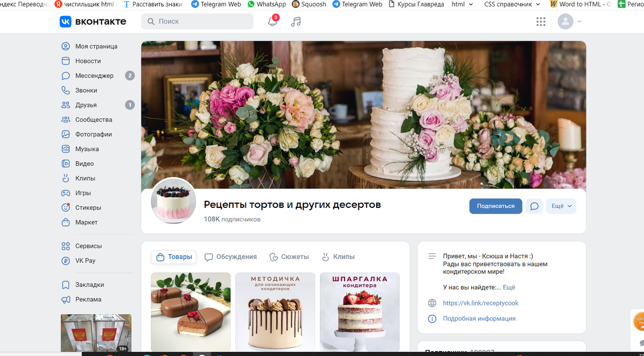Click the VK Pay ruble icon
Screen dimensions: 644x356
tap(65, 260)
